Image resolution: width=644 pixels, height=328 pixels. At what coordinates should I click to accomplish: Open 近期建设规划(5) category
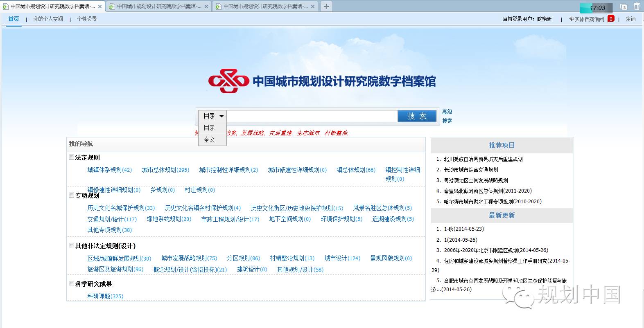(393, 219)
